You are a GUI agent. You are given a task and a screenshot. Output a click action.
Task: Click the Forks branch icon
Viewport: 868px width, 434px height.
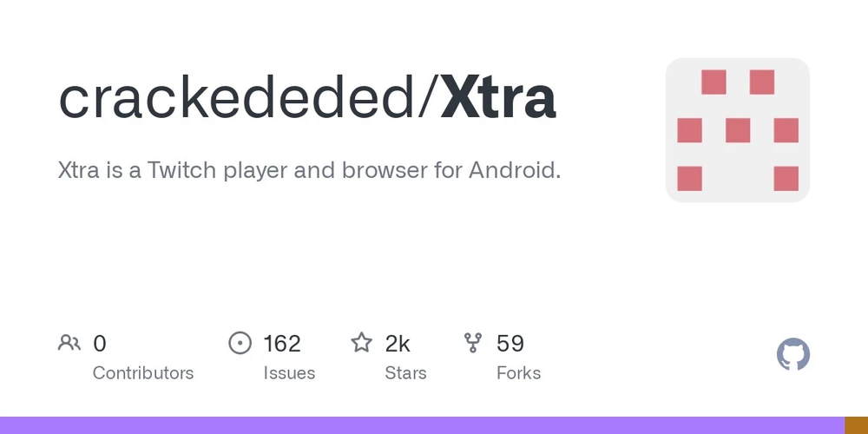point(473,343)
